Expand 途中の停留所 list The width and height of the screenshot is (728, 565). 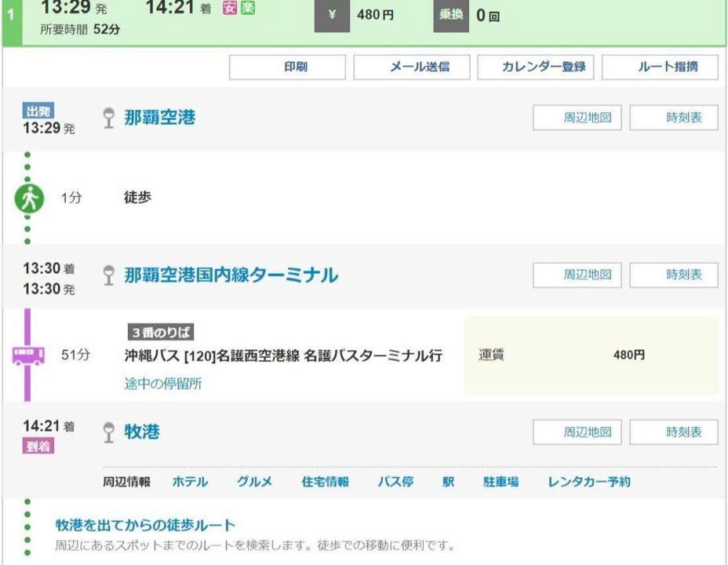[163, 384]
